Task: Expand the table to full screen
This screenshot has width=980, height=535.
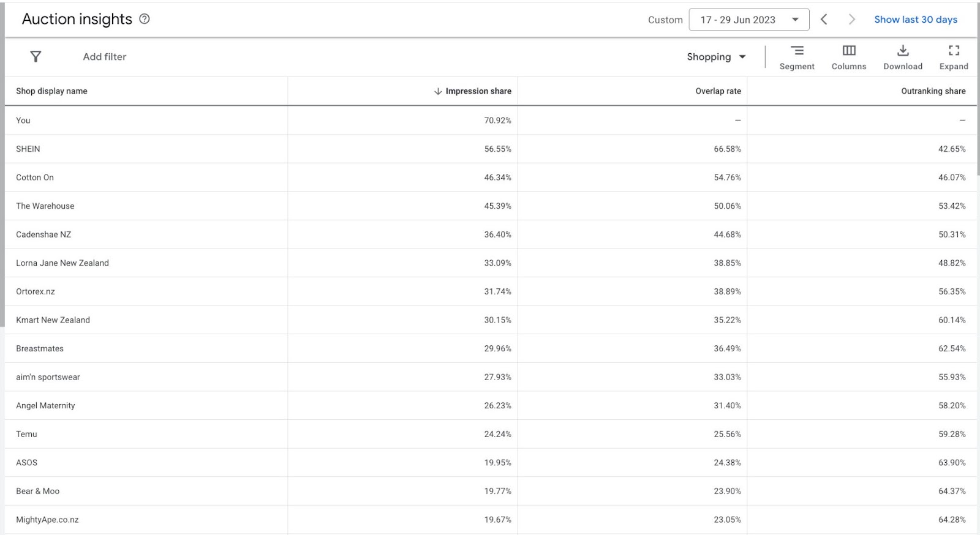Action: point(954,51)
